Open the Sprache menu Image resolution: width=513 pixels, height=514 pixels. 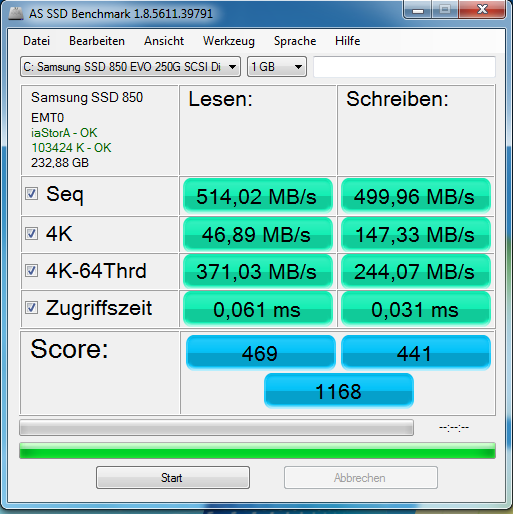(x=295, y=41)
